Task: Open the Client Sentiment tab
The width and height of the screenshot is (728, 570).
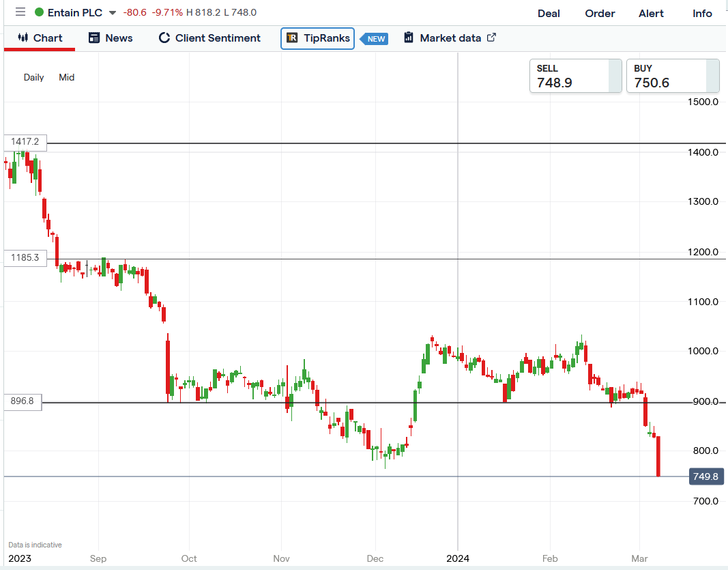Action: 209,38
